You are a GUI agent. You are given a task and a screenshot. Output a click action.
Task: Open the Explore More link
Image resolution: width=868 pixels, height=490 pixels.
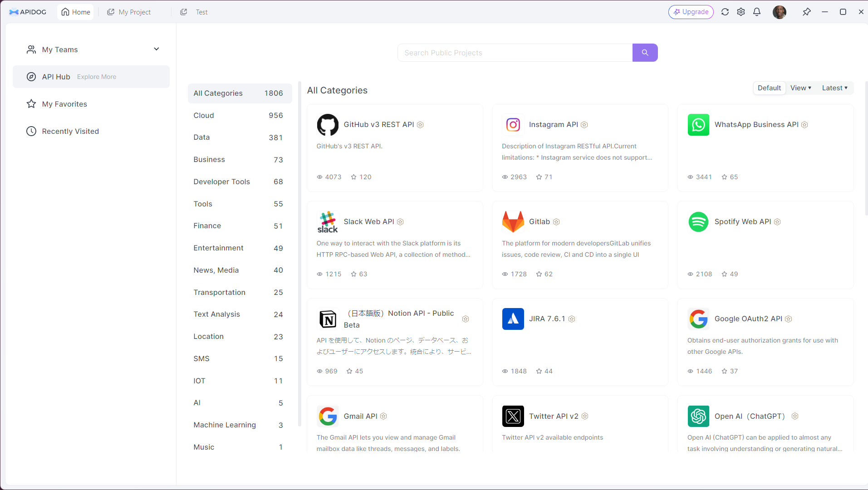coord(96,77)
